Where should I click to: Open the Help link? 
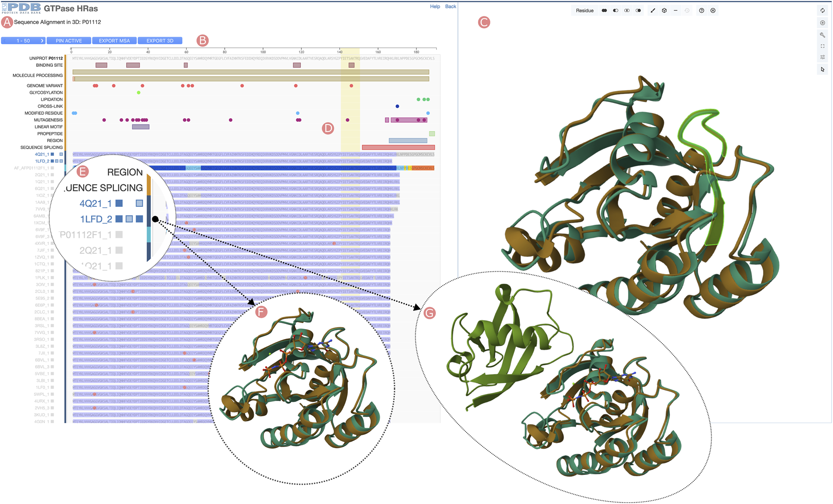[435, 7]
